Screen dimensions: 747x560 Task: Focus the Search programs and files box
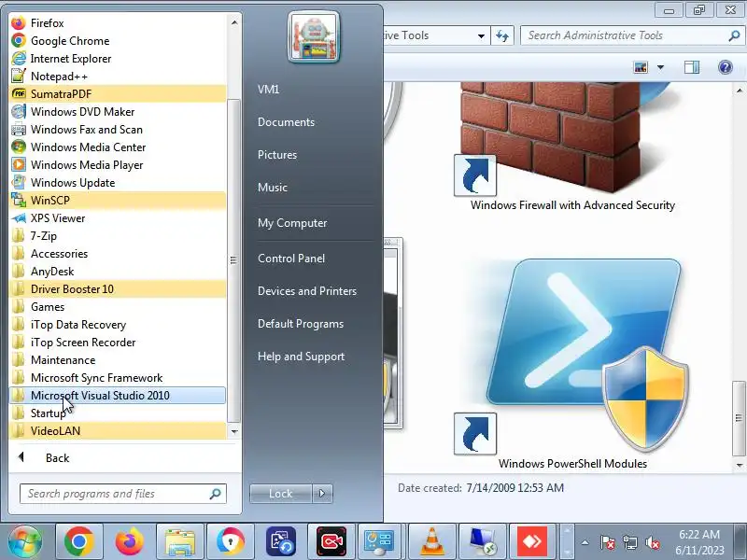(123, 494)
